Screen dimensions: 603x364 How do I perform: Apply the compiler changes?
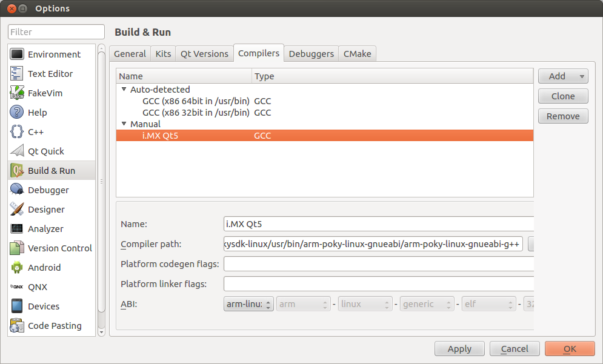[459, 348]
